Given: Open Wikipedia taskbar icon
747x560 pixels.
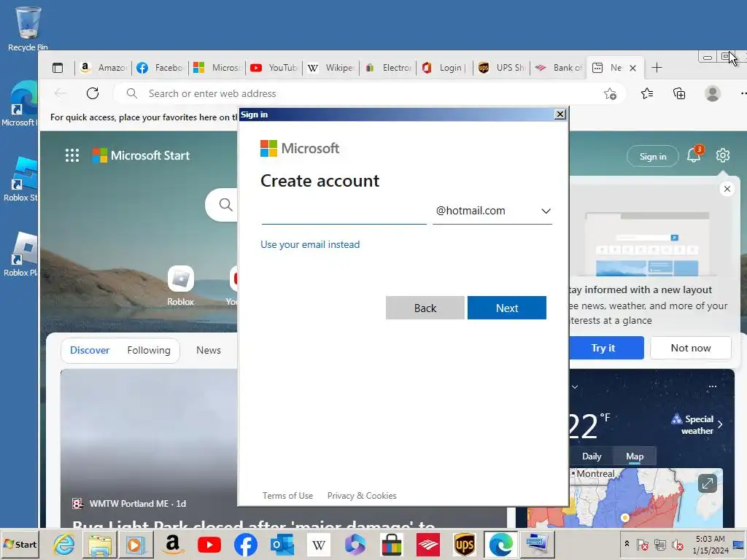Looking at the screenshot, I should (x=319, y=544).
